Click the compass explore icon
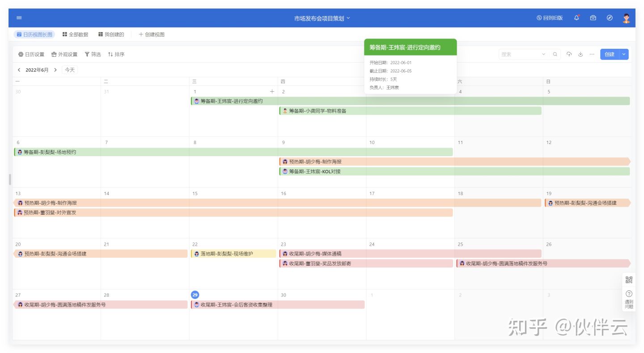The width and height of the screenshot is (644, 353). point(610,18)
